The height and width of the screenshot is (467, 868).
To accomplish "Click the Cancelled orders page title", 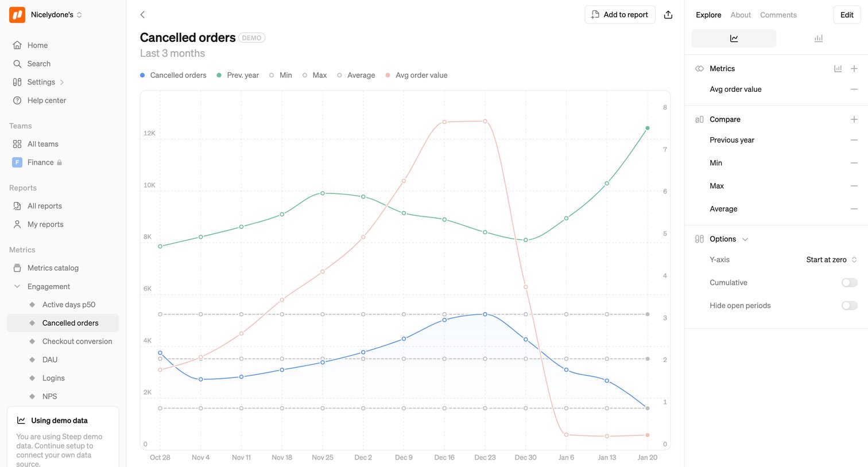I will point(188,38).
